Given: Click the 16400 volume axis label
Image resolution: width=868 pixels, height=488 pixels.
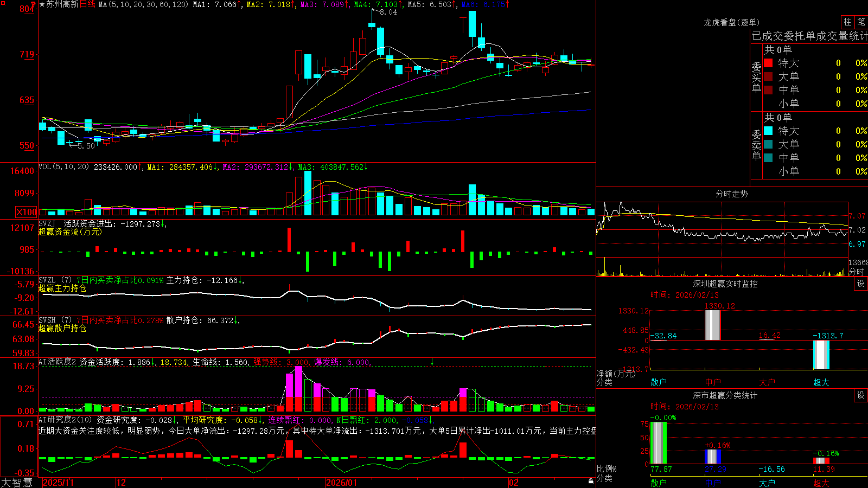Looking at the screenshot, I should point(22,171).
